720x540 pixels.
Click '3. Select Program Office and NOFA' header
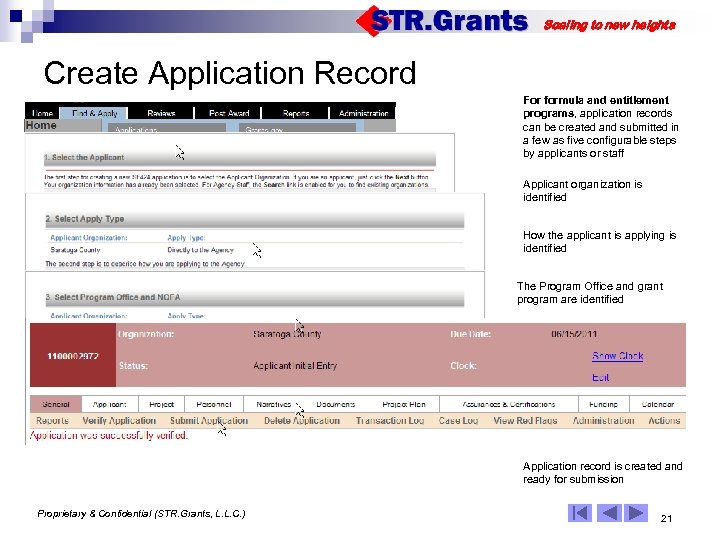tap(254, 298)
